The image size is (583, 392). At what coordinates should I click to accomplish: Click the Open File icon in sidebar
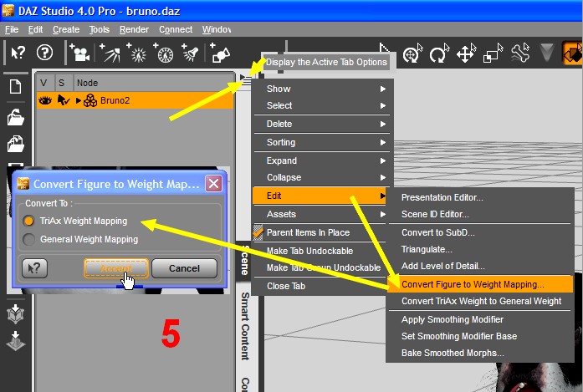click(15, 117)
